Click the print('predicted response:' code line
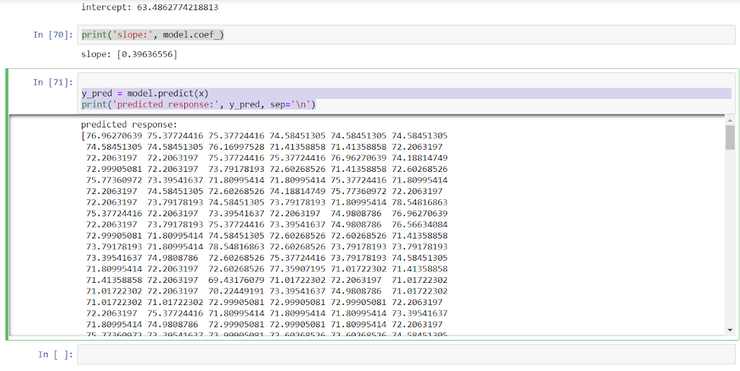740x371 pixels. click(x=198, y=104)
